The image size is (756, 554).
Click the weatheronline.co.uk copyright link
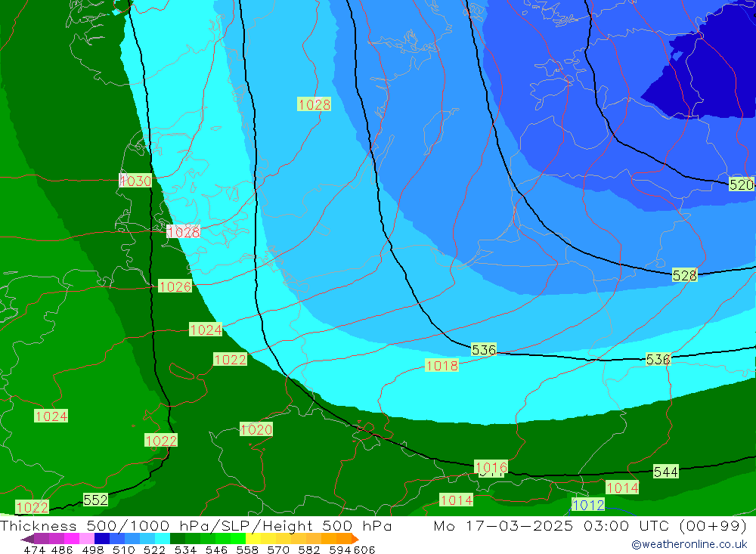pyautogui.click(x=689, y=544)
